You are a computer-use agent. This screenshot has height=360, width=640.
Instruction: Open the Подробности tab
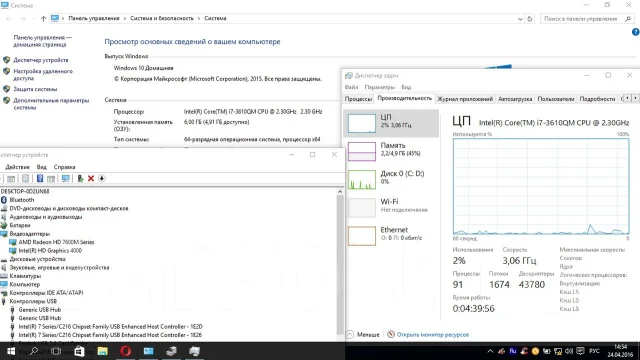coord(597,99)
